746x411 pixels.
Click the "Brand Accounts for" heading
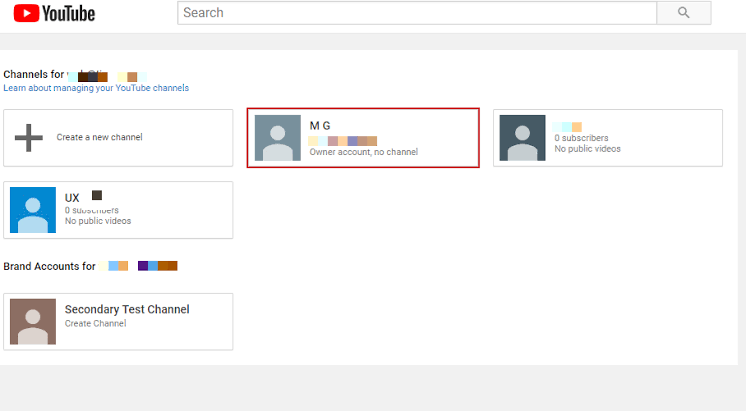(50, 267)
